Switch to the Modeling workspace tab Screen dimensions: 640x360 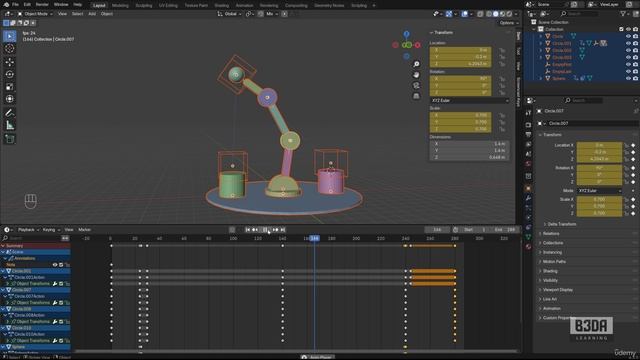[120, 5]
